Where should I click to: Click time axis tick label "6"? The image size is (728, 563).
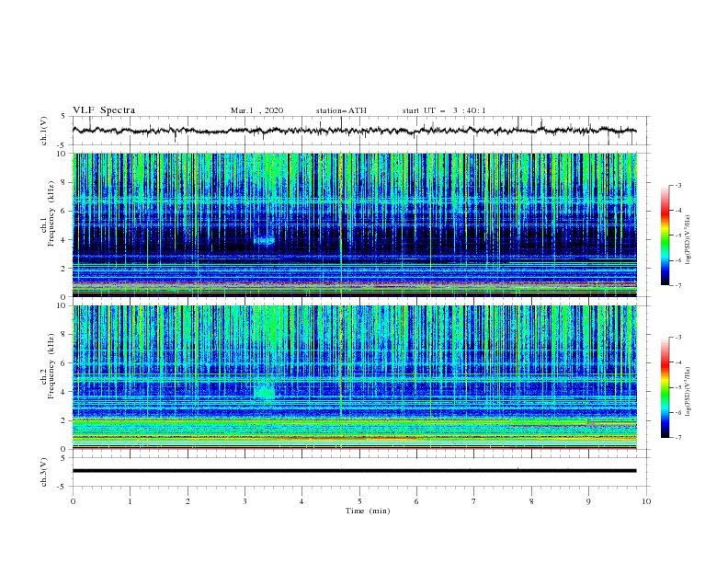[x=416, y=501]
